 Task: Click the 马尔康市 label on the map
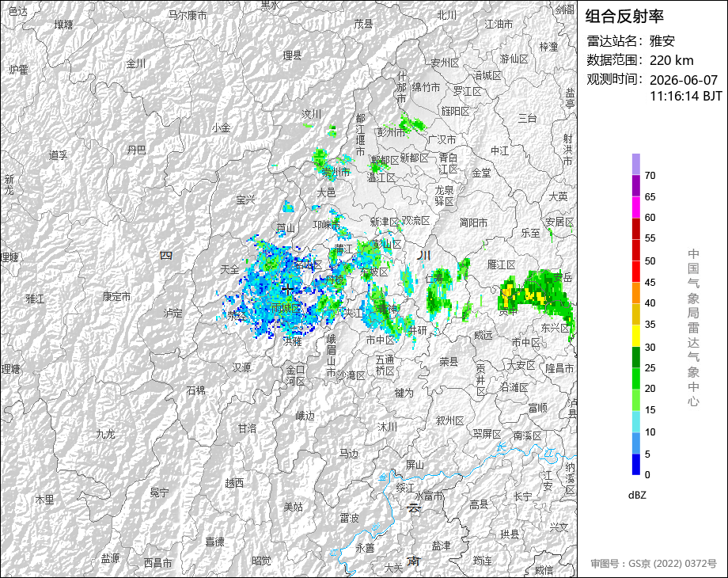187,15
